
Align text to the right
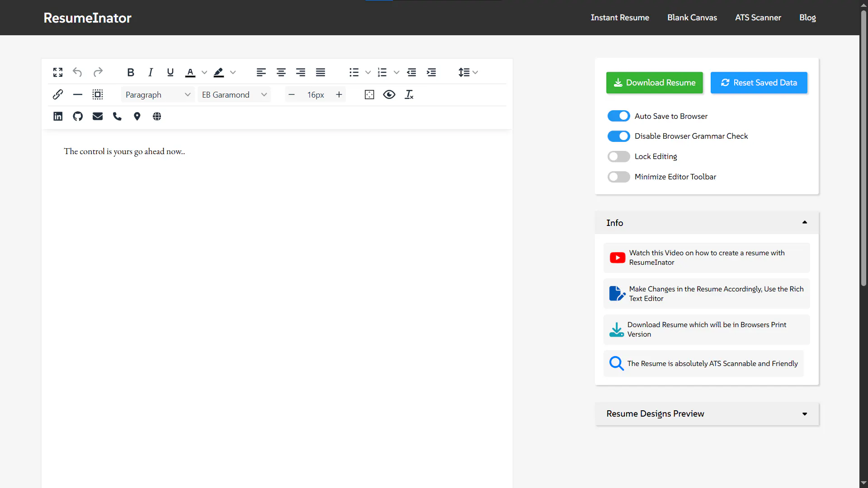pos(301,72)
